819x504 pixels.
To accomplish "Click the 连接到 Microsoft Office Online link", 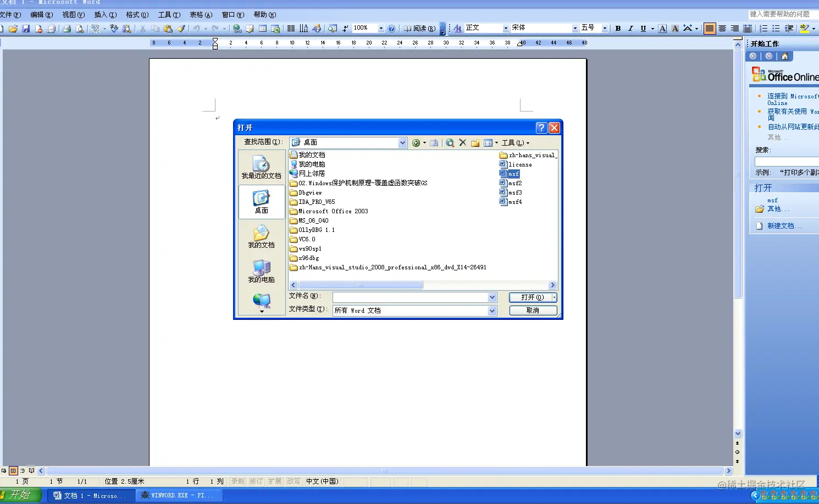I will click(x=793, y=99).
